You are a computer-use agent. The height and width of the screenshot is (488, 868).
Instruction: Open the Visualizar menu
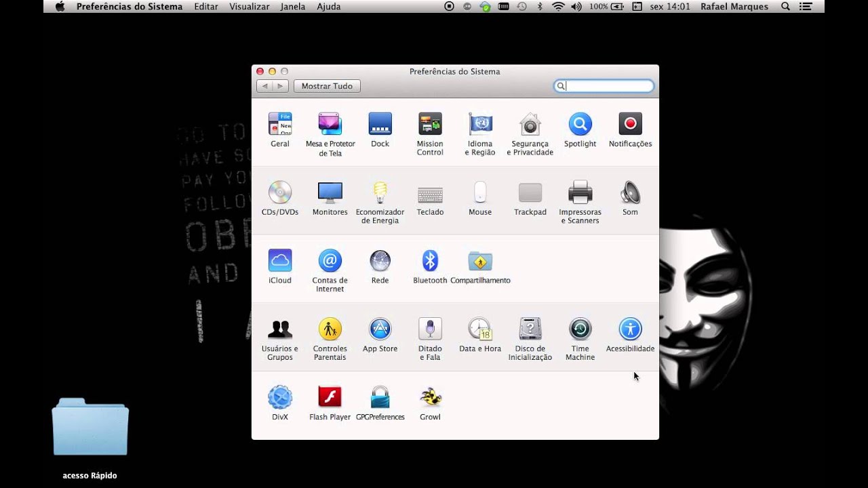pyautogui.click(x=249, y=6)
